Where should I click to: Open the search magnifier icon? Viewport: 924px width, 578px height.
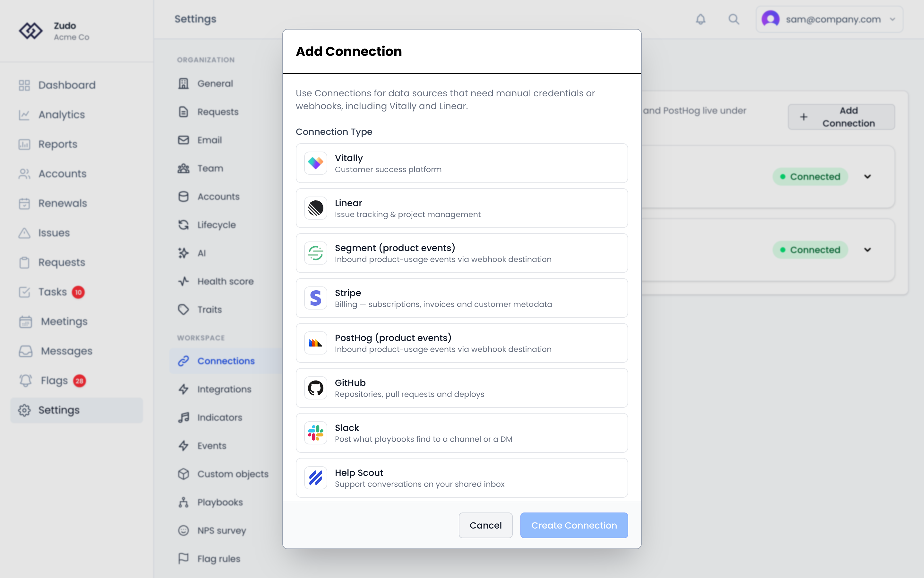tap(733, 19)
